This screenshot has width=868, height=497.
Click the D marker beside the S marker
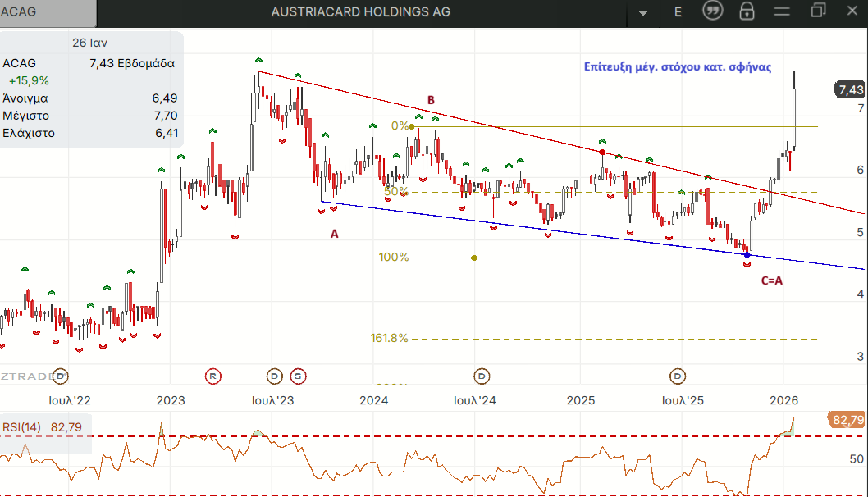tap(275, 376)
